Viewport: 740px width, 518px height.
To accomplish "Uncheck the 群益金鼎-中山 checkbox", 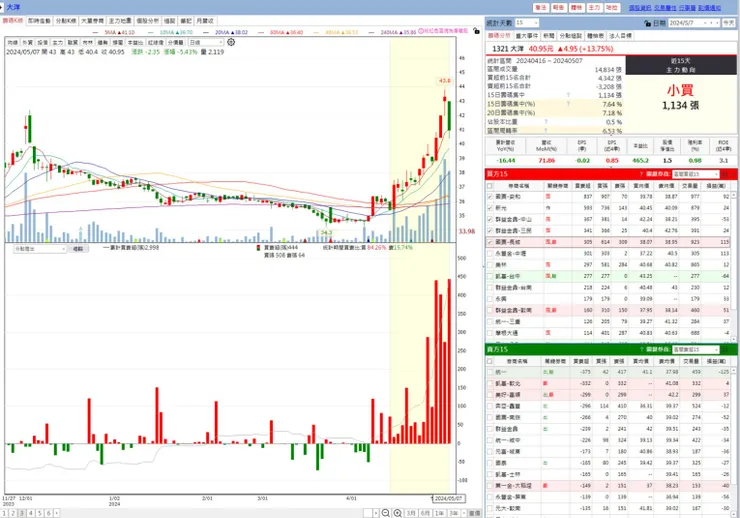I will coord(490,219).
